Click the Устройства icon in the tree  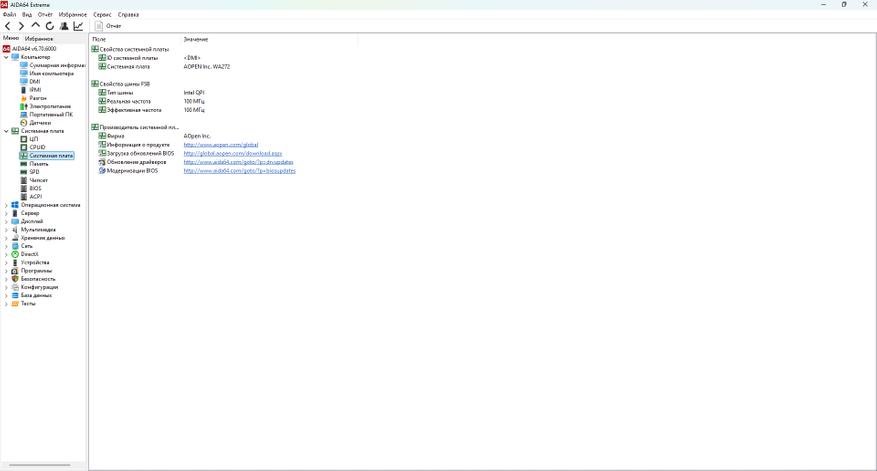pyautogui.click(x=15, y=262)
